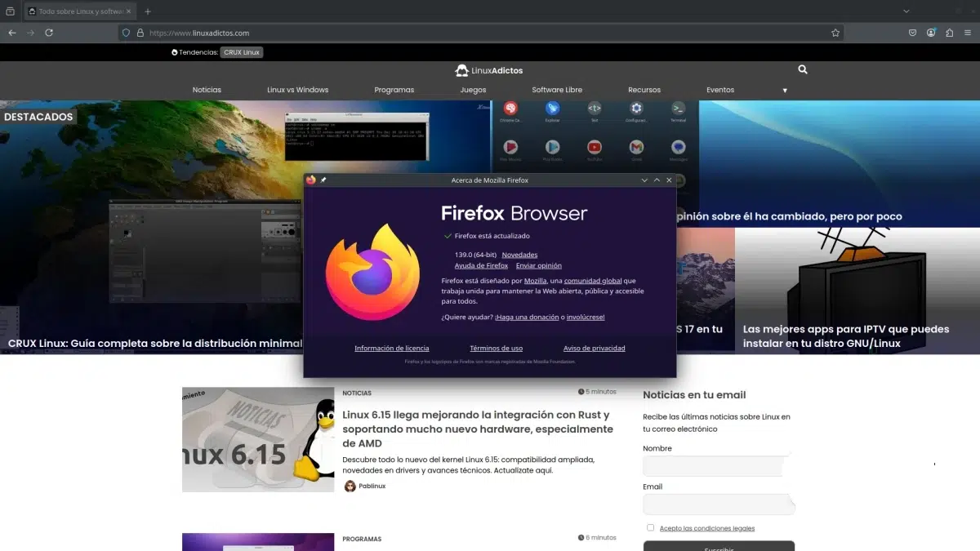980x551 pixels.
Task: Toggle the pin icon in the About dialog titlebar
Action: pyautogui.click(x=323, y=180)
